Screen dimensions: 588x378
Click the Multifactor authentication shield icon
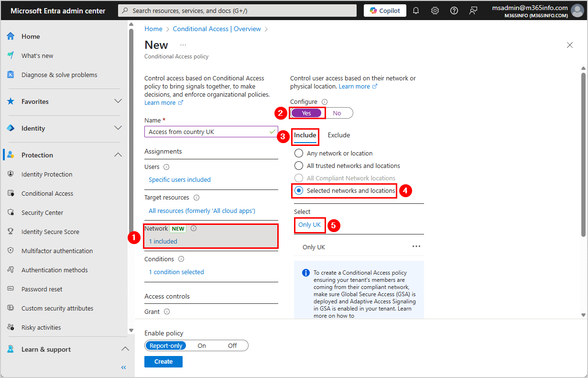click(x=11, y=251)
